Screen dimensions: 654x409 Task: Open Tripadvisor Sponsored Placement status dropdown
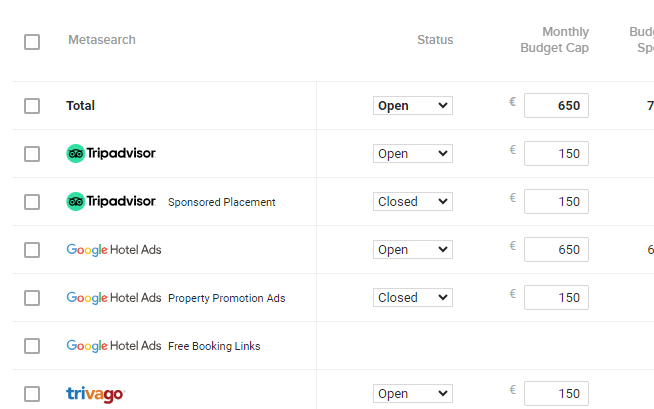(412, 202)
